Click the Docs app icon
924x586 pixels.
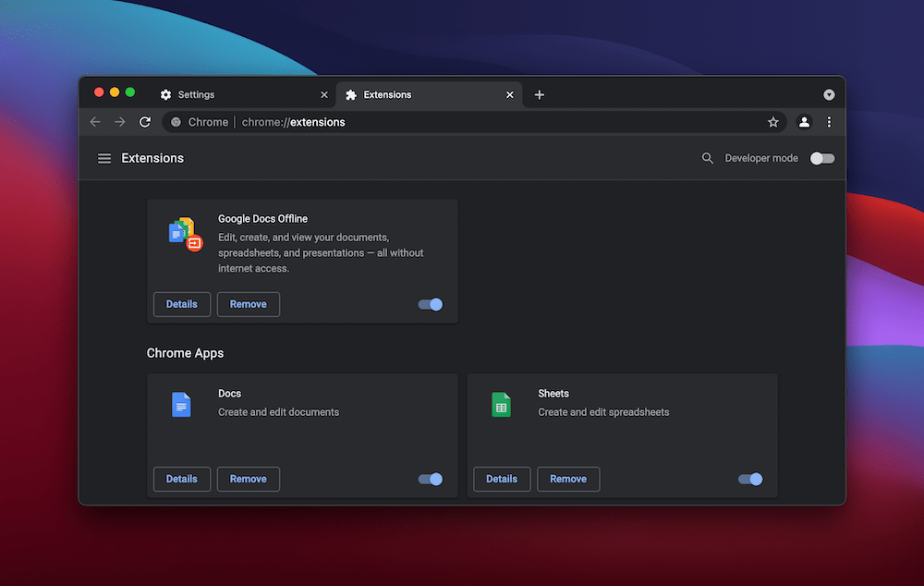tap(182, 404)
